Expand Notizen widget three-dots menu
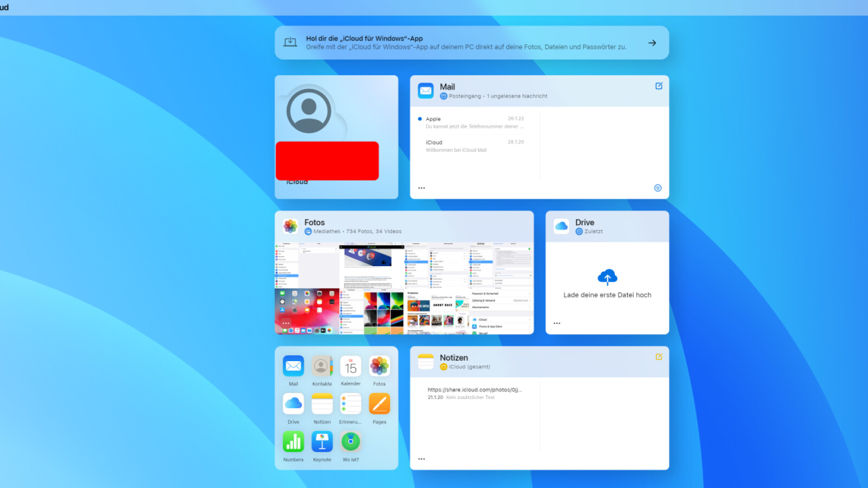This screenshot has width=868, height=488. click(x=422, y=459)
